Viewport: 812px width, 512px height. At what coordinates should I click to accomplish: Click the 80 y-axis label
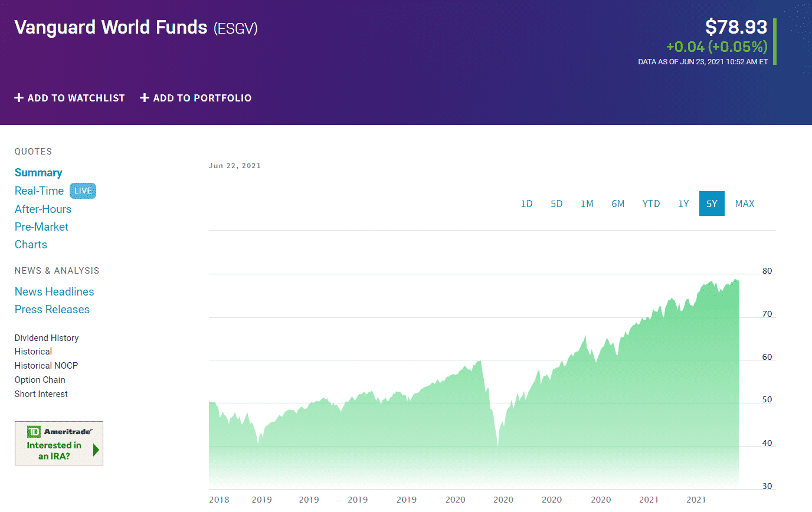tap(767, 271)
